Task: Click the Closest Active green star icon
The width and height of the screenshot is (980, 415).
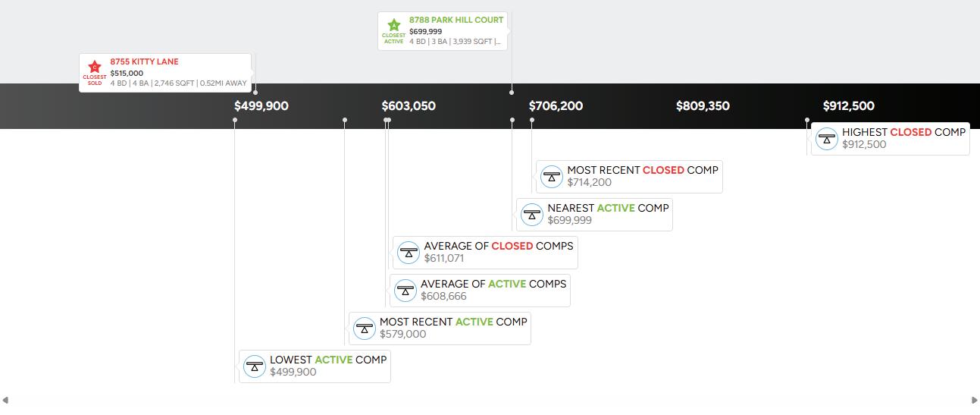Action: click(x=393, y=25)
